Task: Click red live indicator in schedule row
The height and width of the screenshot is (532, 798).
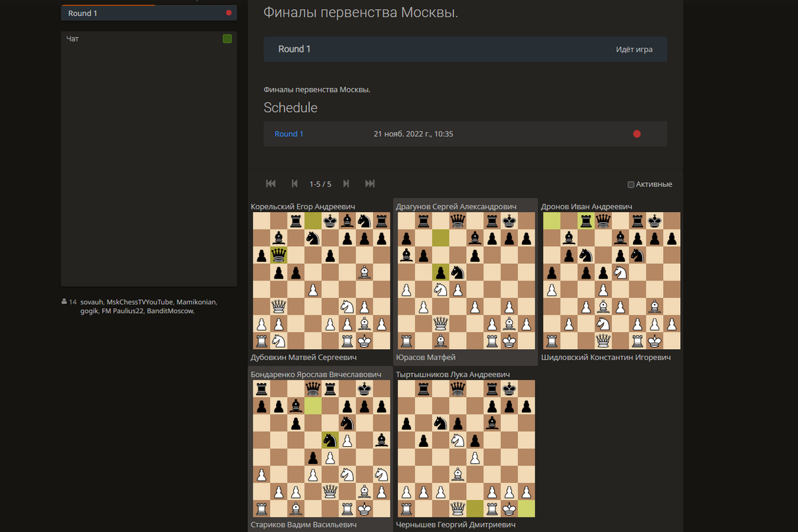Action: pyautogui.click(x=636, y=134)
